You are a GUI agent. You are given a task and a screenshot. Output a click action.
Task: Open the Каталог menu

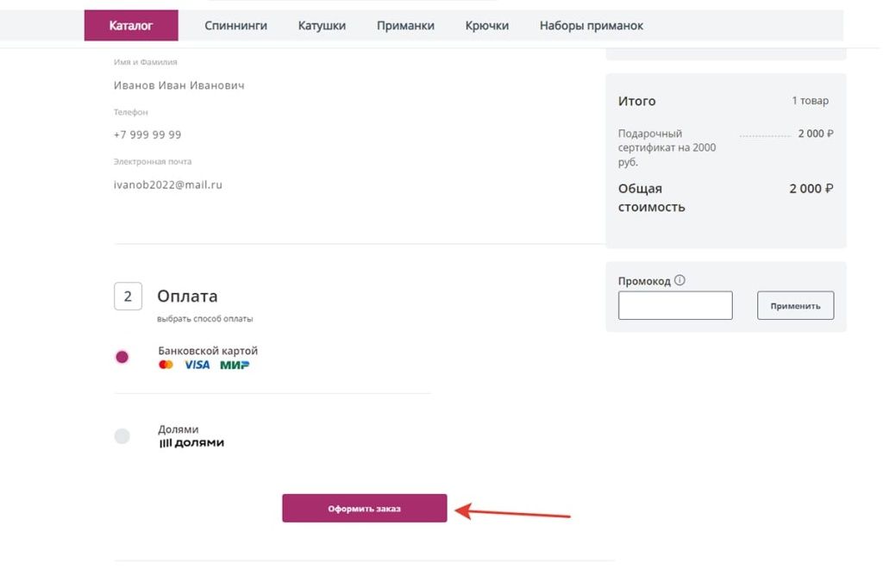click(131, 26)
